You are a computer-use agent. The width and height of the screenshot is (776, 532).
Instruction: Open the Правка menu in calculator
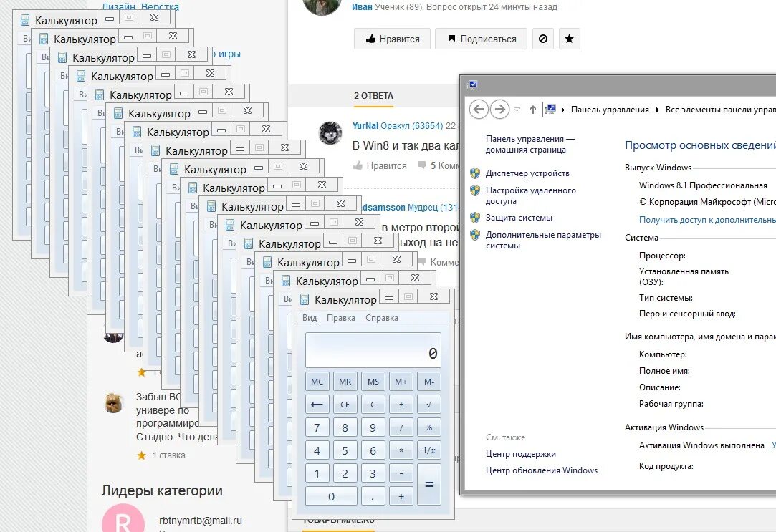tap(341, 318)
